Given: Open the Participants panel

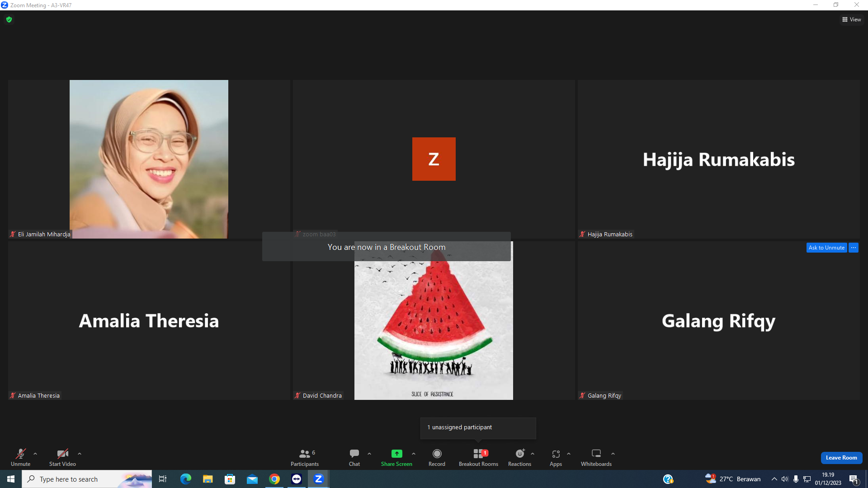Looking at the screenshot, I should point(305,457).
